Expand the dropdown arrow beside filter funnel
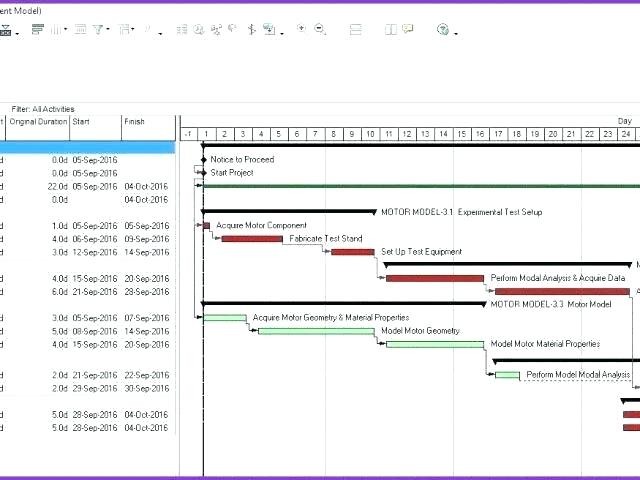The height and width of the screenshot is (480, 640). tap(110, 31)
